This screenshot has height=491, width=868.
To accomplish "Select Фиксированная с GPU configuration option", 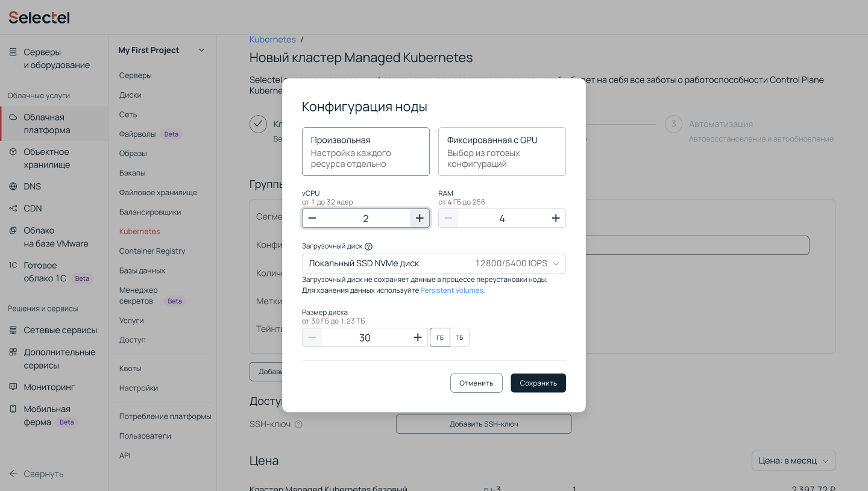I will [502, 151].
